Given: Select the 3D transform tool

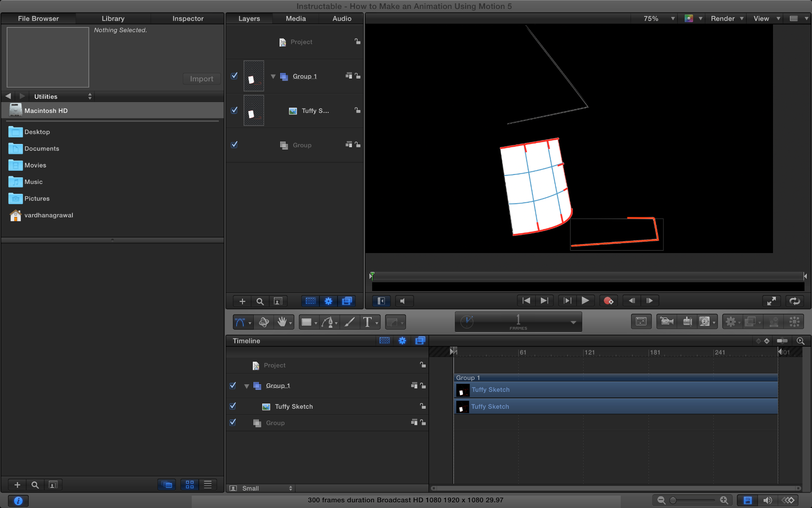Looking at the screenshot, I should click(x=264, y=322).
